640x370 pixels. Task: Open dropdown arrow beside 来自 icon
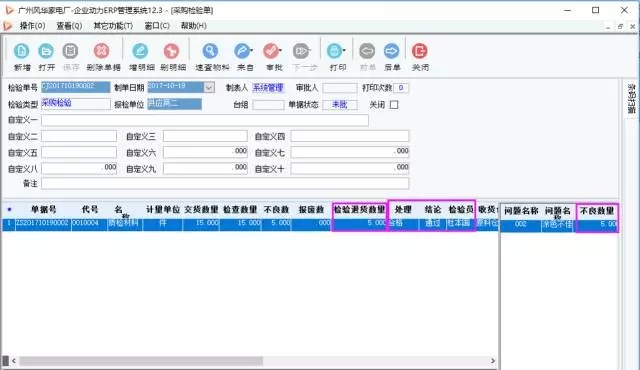(x=251, y=51)
